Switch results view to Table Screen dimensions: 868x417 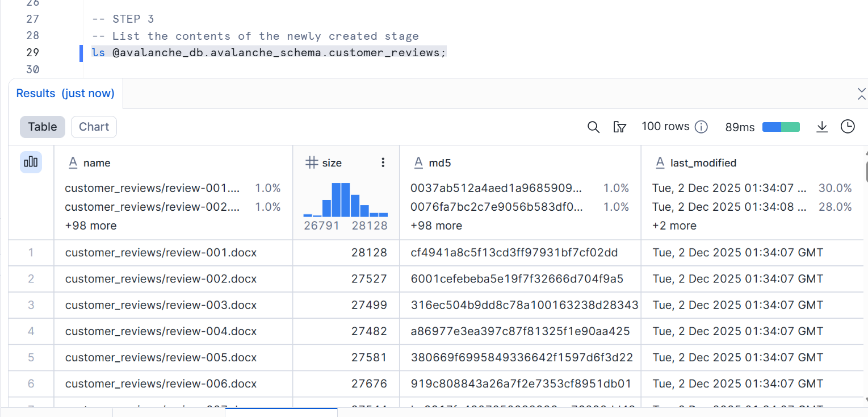[x=43, y=127]
